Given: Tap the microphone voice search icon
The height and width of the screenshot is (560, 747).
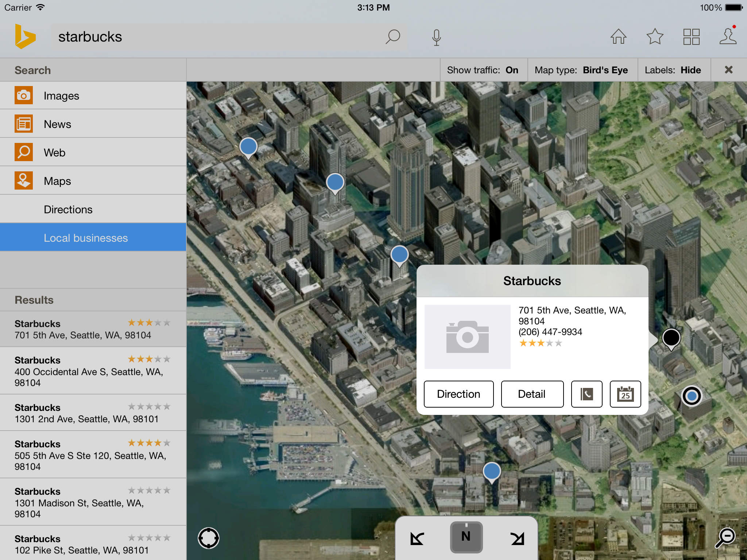Looking at the screenshot, I should pos(436,37).
